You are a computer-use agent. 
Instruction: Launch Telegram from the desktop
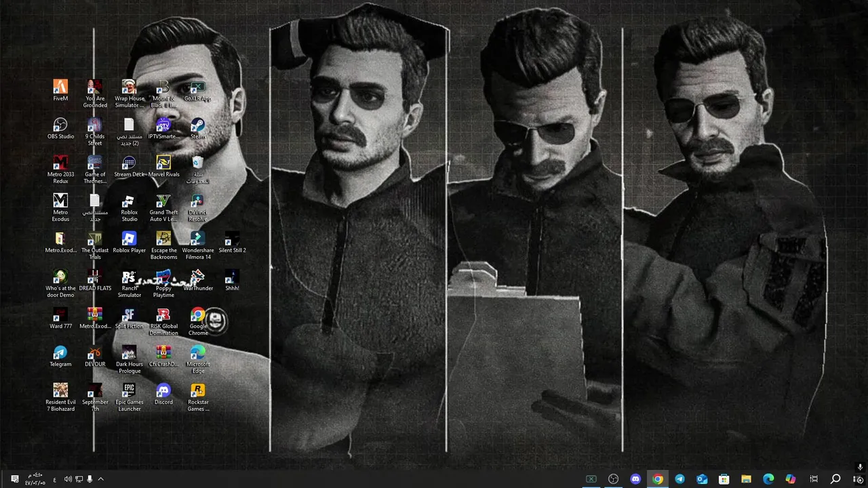click(60, 357)
